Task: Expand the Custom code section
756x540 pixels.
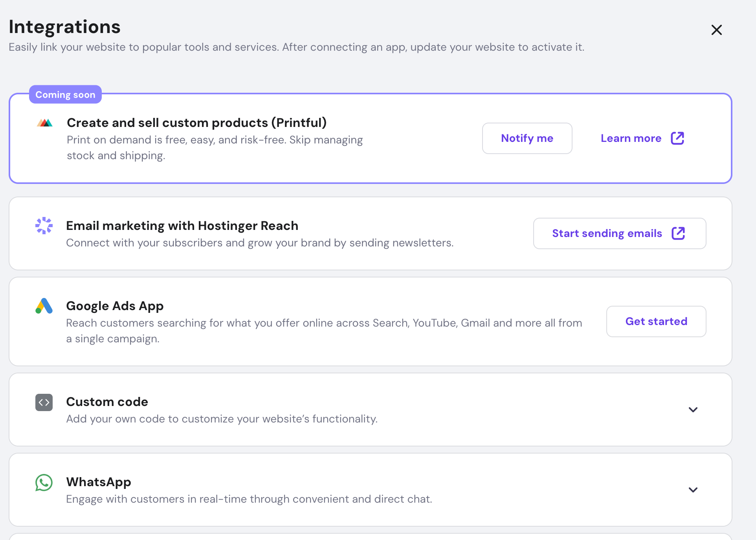Action: click(x=693, y=409)
